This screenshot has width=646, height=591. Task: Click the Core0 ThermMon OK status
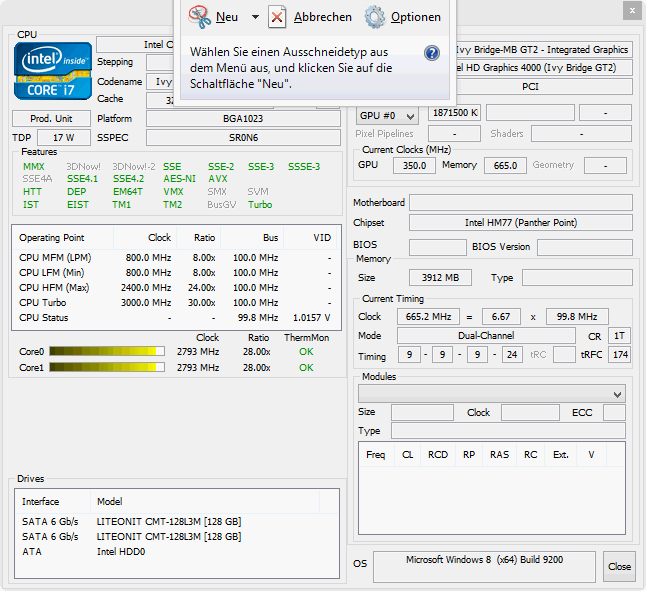point(306,352)
